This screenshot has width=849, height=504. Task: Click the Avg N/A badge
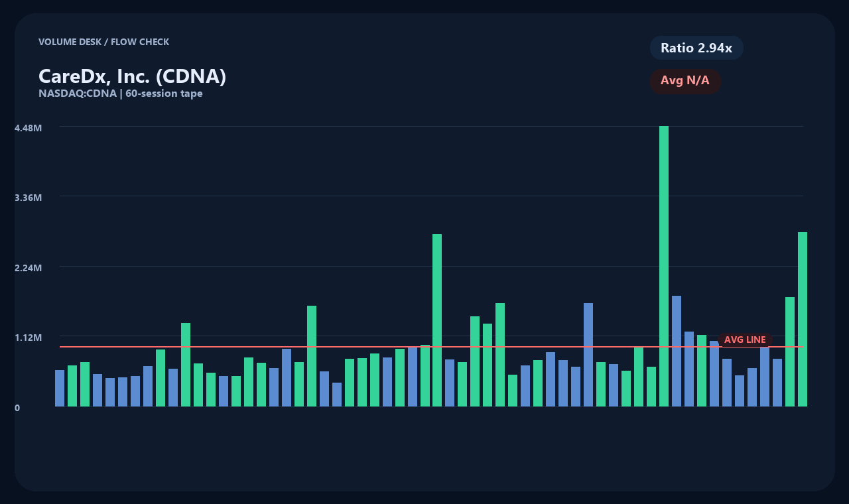coord(685,81)
